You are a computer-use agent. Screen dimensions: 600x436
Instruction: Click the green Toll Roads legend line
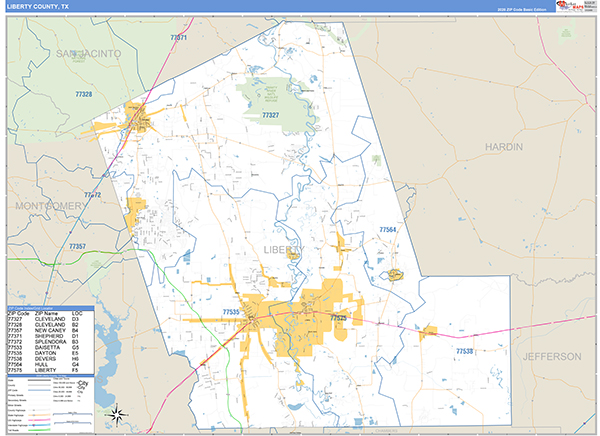(x=39, y=430)
